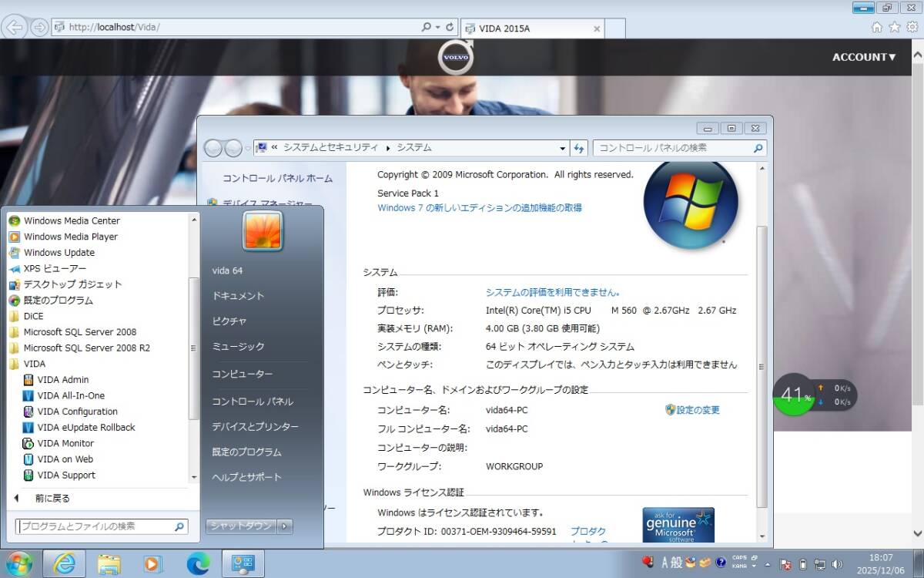Open ミュージック in Start menu
This screenshot has height=578, width=924.
[238, 347]
